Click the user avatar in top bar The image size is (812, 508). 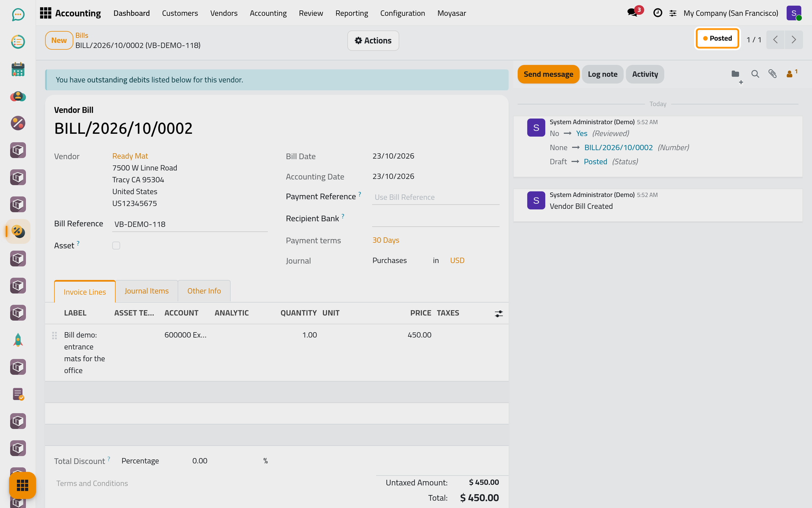point(794,13)
